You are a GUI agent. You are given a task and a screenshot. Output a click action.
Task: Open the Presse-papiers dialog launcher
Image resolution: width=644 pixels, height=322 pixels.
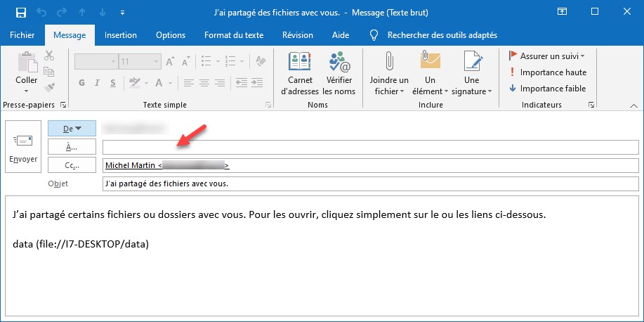63,105
